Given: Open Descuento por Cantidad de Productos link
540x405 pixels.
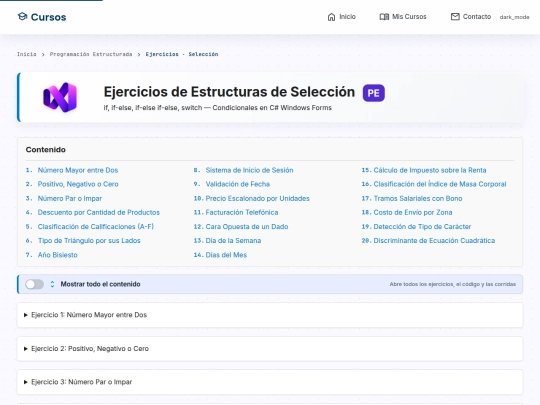Looking at the screenshot, I should coord(98,212).
